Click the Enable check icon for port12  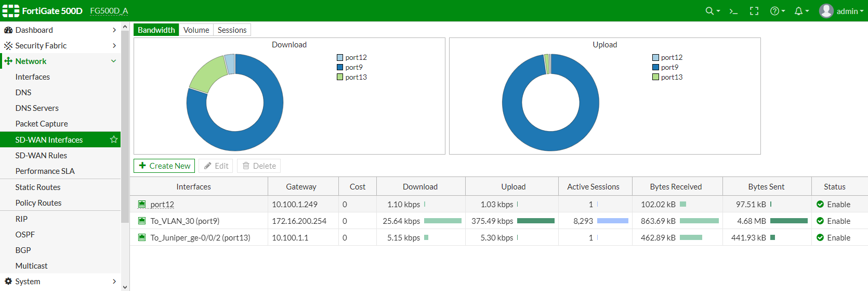pyautogui.click(x=820, y=205)
